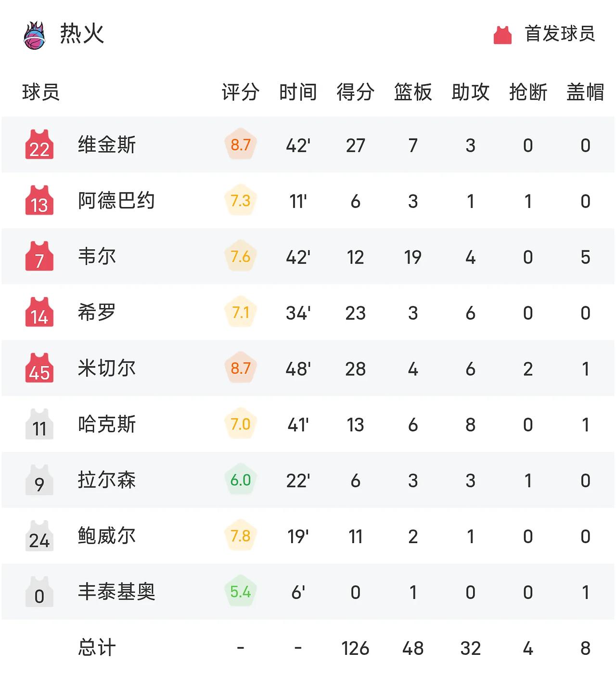Click the 热火 team name
Viewport: 616px width, 677px height.
[x=82, y=34]
